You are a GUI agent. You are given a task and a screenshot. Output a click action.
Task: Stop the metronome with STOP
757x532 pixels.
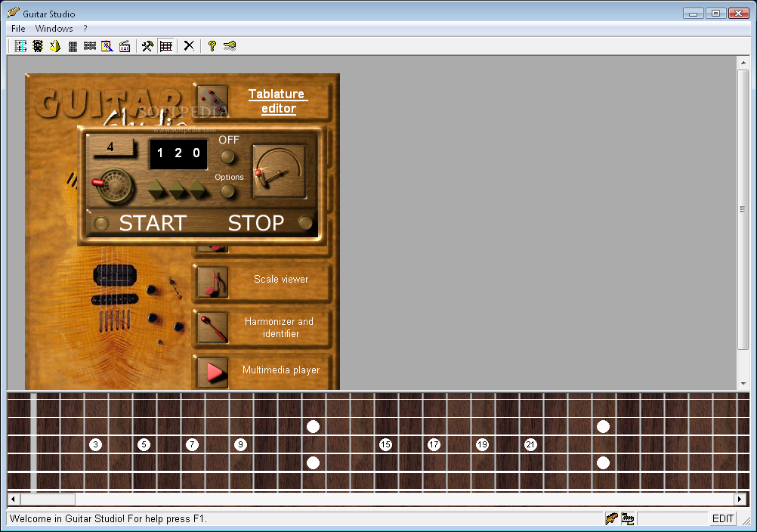point(256,223)
